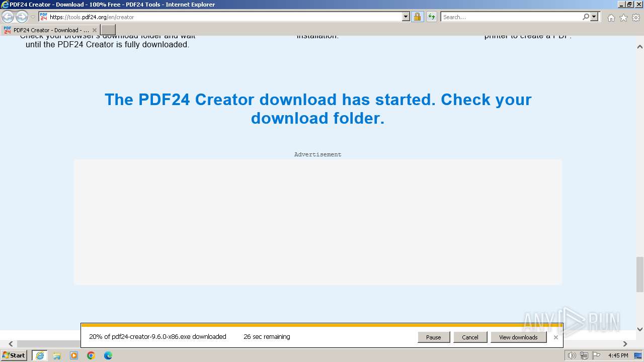Image resolution: width=644 pixels, height=362 pixels.
Task: Click the 4:45 PM system clock
Action: coord(618,355)
